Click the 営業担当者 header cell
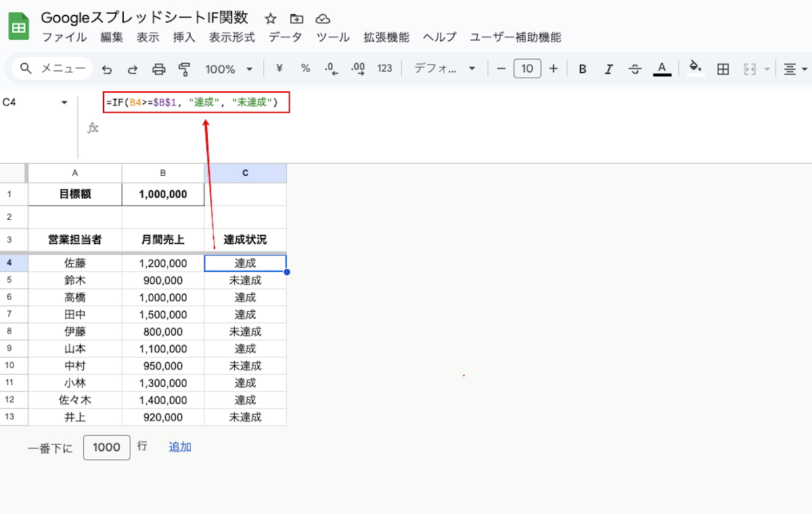The width and height of the screenshot is (812, 514). 75,239
